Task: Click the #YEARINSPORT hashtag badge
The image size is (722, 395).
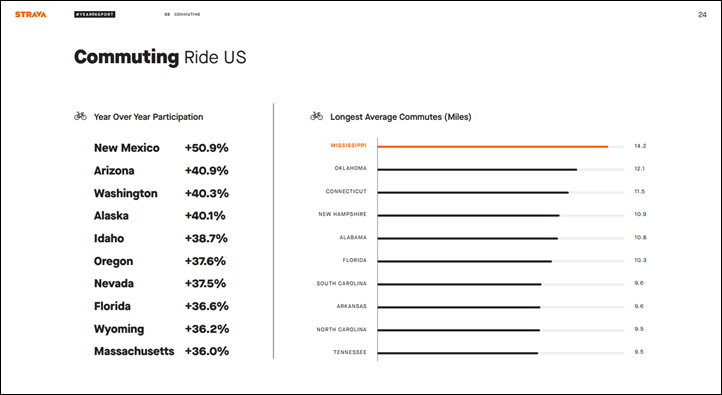Action: [x=94, y=14]
